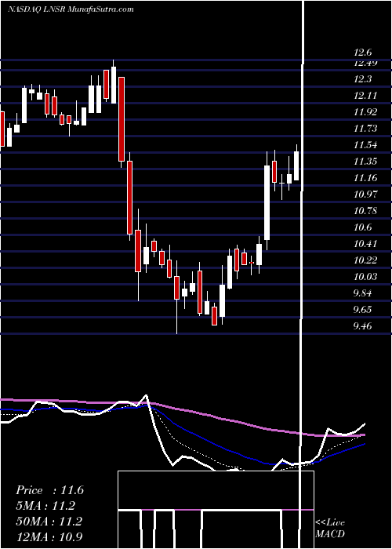
Task: Click the 12.11 price axis label
Action: 365,96
